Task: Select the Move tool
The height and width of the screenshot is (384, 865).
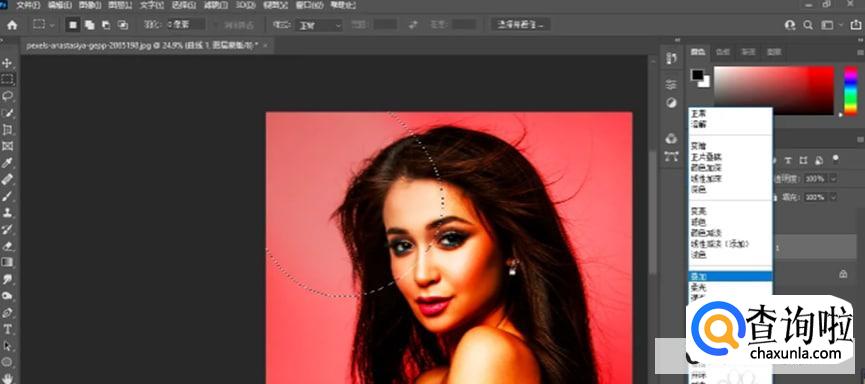Action: click(7, 63)
